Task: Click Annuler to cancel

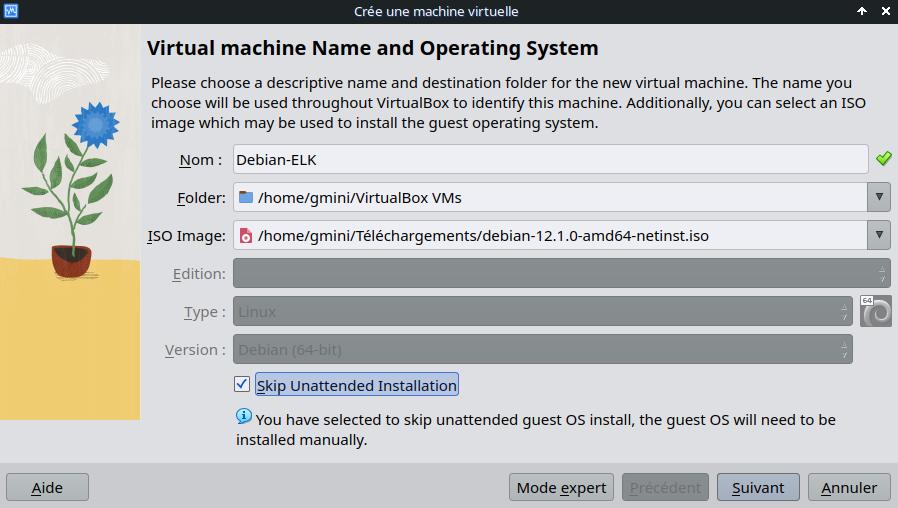Action: 849,487
